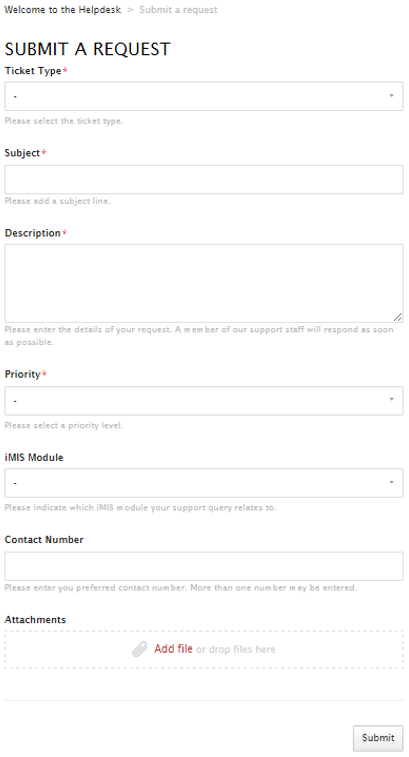Click the Submit a Request heading

point(87,49)
